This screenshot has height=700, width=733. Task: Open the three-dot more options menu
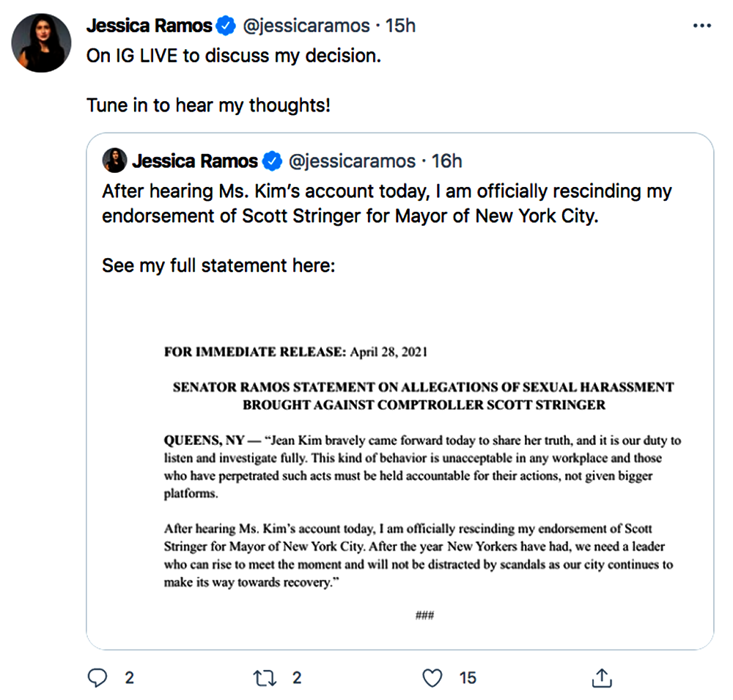point(701,26)
